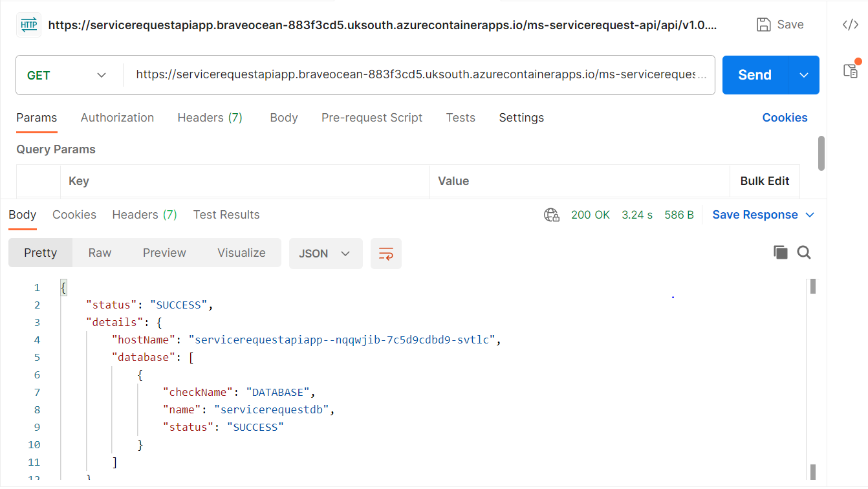Switch to the Authorization tab

(117, 118)
